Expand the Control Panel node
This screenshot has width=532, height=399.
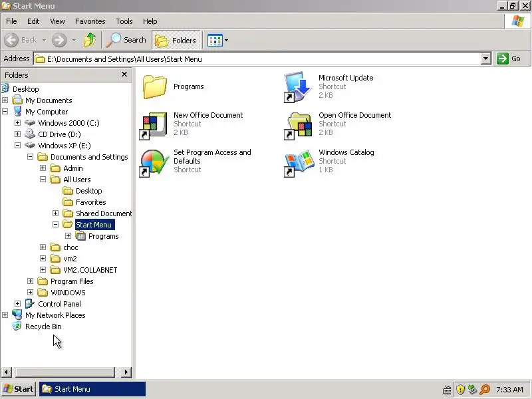pos(18,304)
